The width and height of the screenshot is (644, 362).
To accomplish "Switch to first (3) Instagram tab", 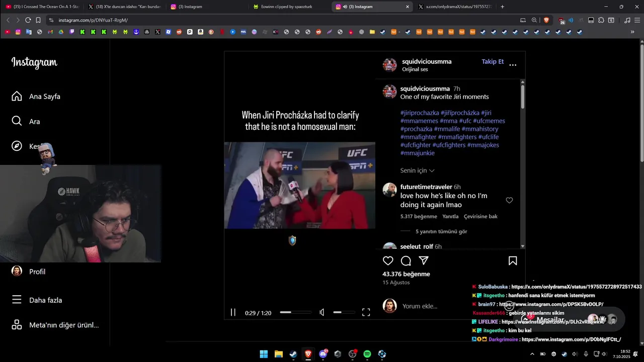I will pyautogui.click(x=208, y=7).
